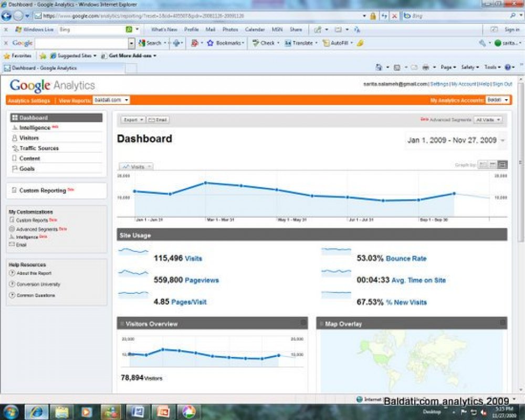Graph visits by month
This screenshot has width=525, height=420.
click(502, 165)
